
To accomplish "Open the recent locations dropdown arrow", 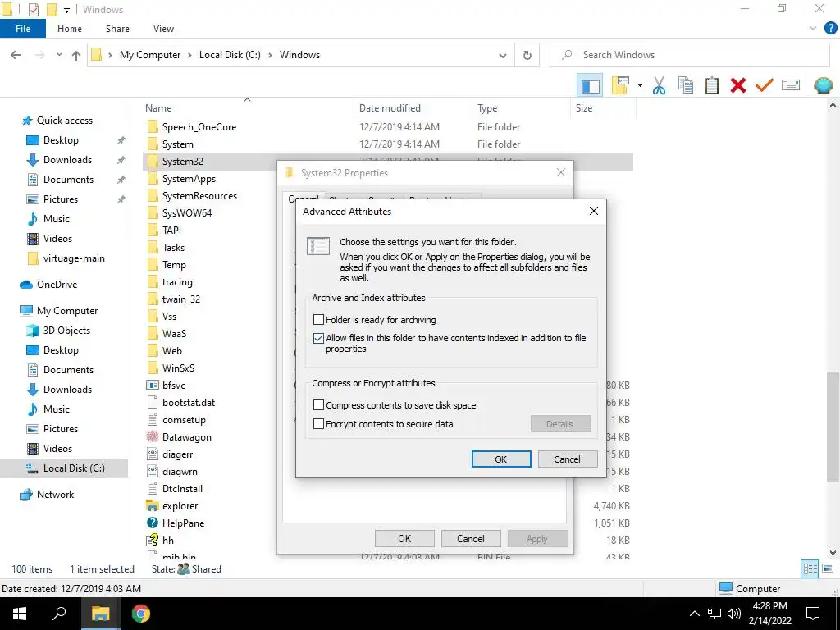I will [59, 55].
